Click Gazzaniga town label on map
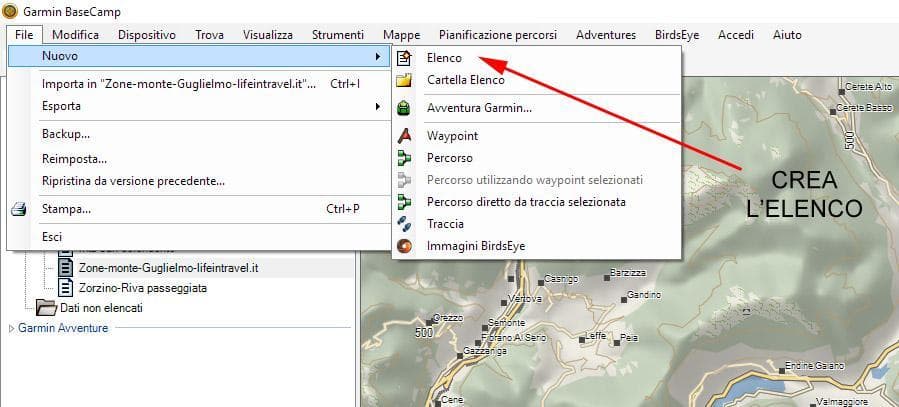Screen dimensions: 899x407 tap(484, 351)
